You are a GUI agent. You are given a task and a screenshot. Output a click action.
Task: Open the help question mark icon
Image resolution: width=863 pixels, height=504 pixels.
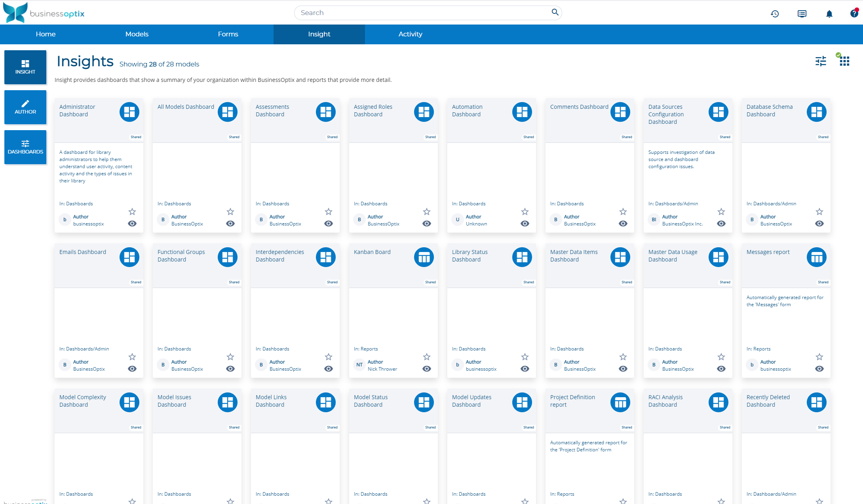point(854,13)
